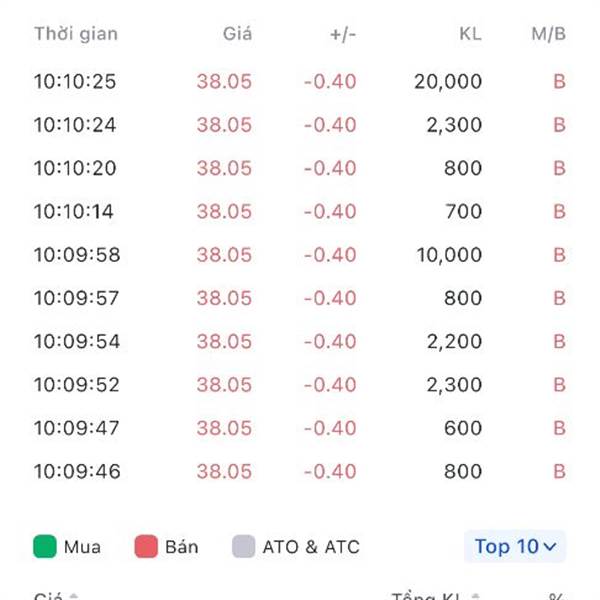Sort by the Tổng KL sort arrow

pyautogui.click(x=475, y=597)
